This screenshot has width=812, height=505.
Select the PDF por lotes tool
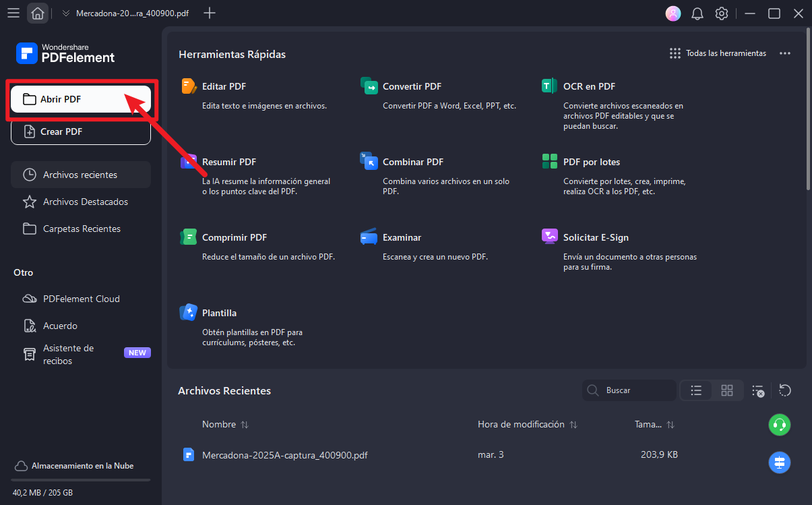[x=591, y=162]
